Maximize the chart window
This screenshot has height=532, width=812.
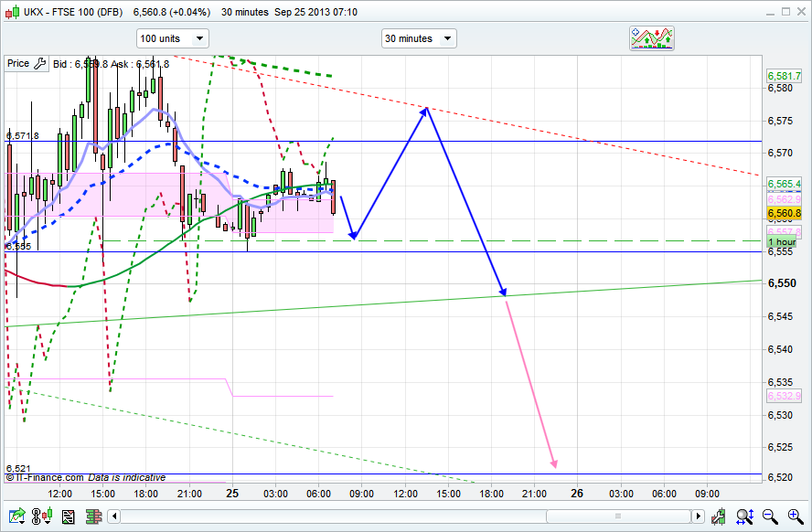click(x=784, y=12)
